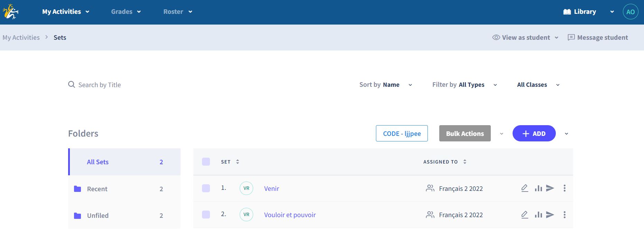644x232 pixels.
Task: Select the Vouloir et pouvoir row checkbox
Action: click(x=206, y=215)
